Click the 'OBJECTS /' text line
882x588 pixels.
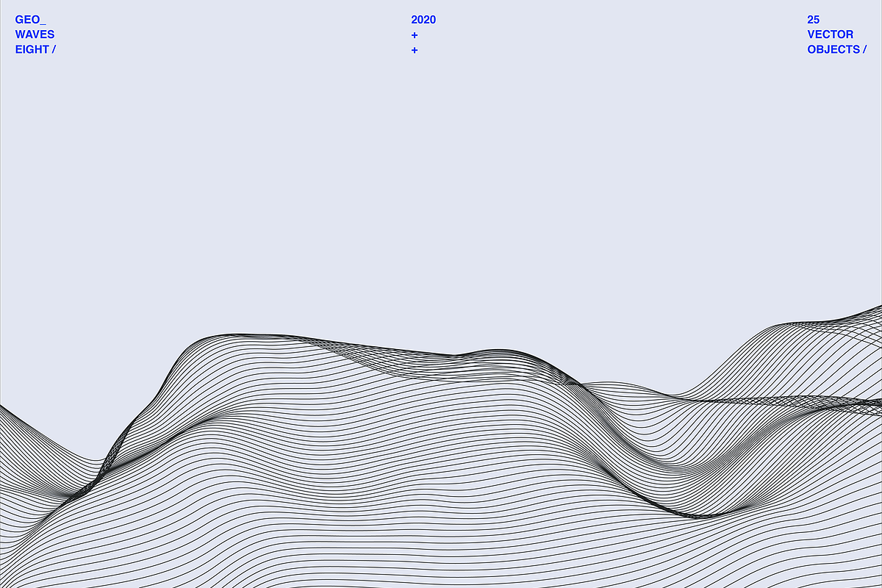[837, 49]
